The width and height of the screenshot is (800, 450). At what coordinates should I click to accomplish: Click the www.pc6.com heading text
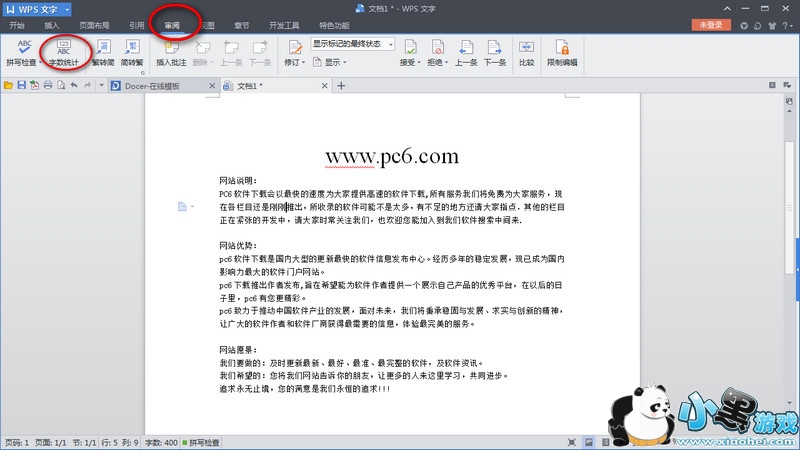click(392, 156)
